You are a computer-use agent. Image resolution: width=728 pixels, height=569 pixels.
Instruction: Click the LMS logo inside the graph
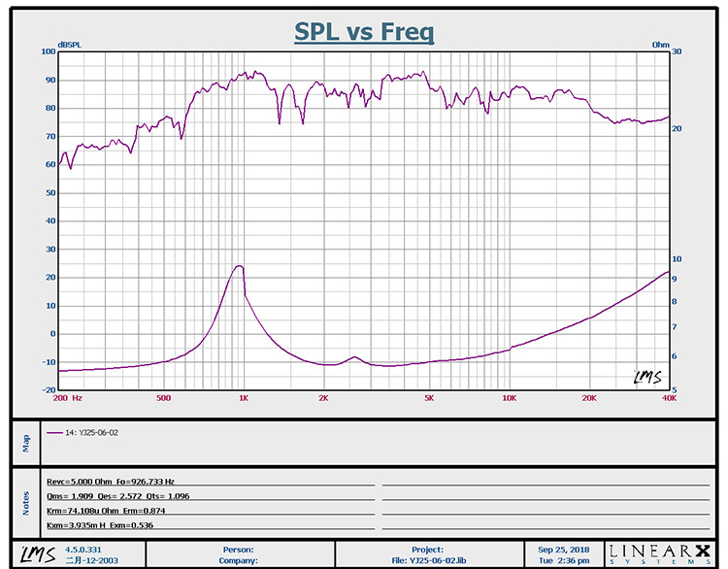[x=643, y=375]
